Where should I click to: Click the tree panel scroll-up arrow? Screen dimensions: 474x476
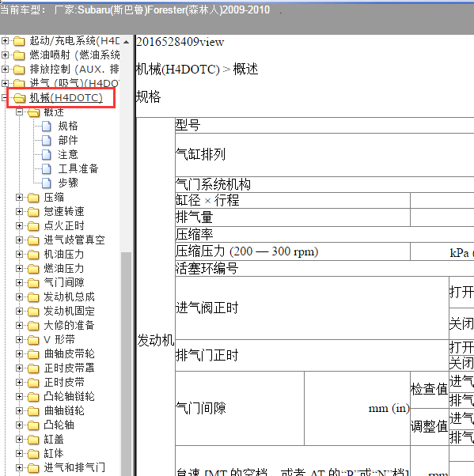tap(127, 42)
